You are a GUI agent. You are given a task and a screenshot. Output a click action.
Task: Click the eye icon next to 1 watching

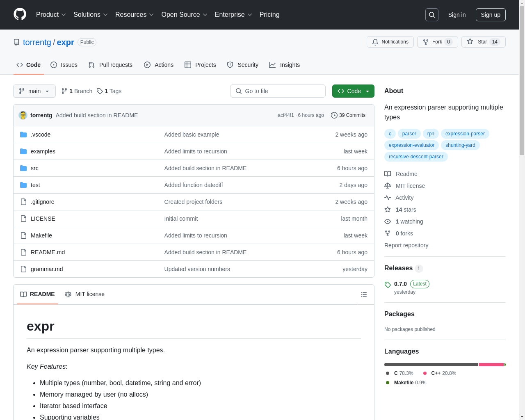coord(388,221)
